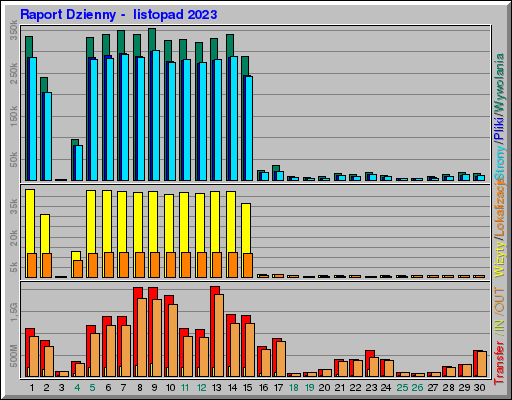Viewport: 512px width, 400px height.
Task: Click green day label 5 on the x-axis
Action: (92, 388)
